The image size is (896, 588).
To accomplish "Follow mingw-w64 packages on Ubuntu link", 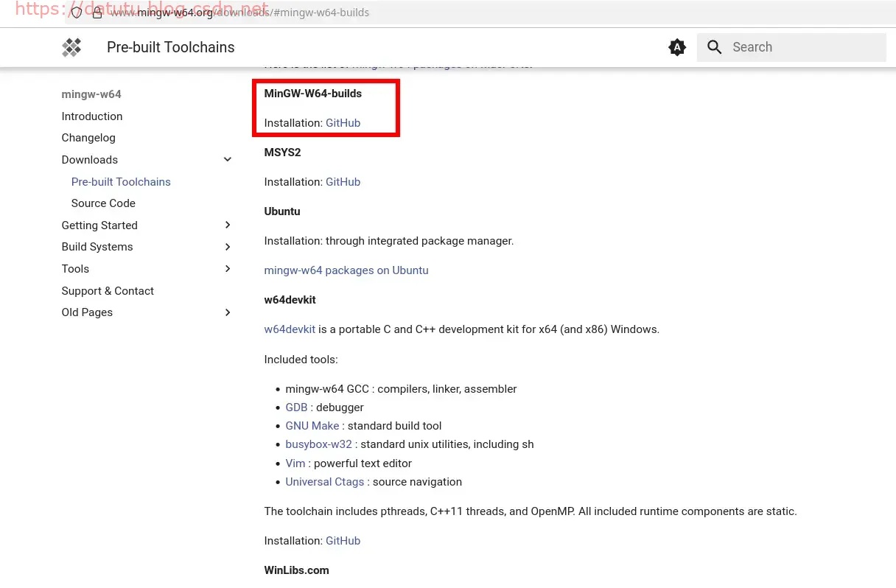I will [346, 270].
